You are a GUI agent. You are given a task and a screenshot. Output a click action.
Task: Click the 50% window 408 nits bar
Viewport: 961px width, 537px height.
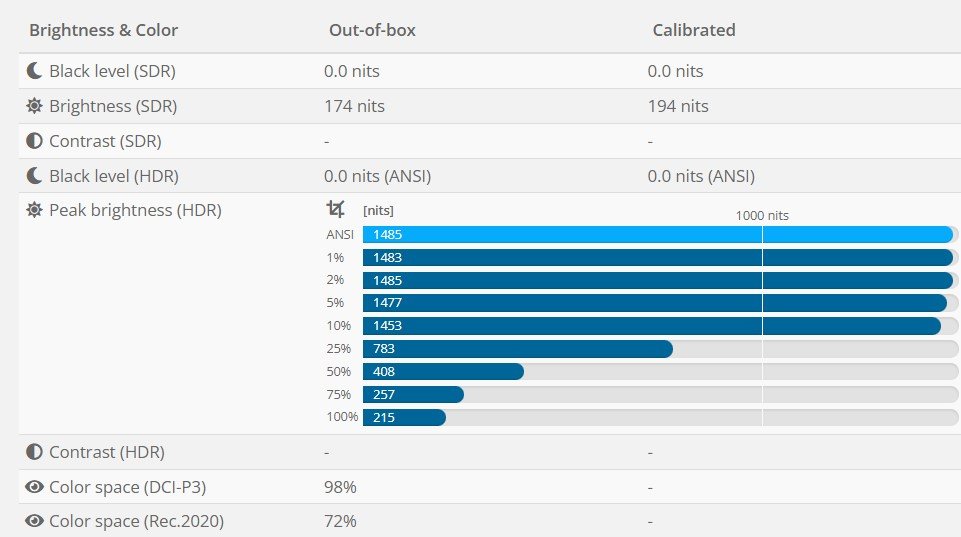tap(443, 371)
